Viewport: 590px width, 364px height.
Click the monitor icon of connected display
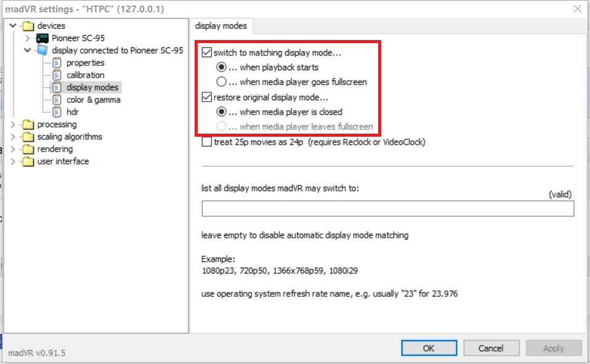pyautogui.click(x=42, y=50)
